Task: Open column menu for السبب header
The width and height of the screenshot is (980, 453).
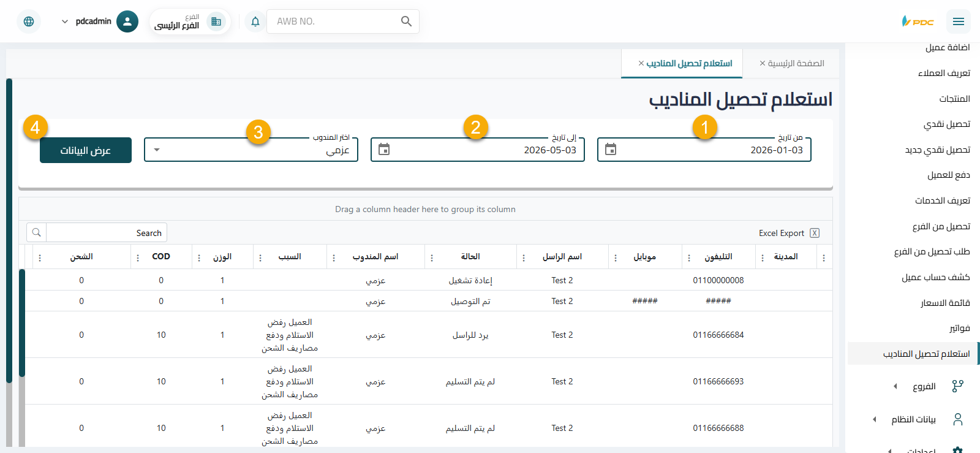Action: [x=260, y=257]
